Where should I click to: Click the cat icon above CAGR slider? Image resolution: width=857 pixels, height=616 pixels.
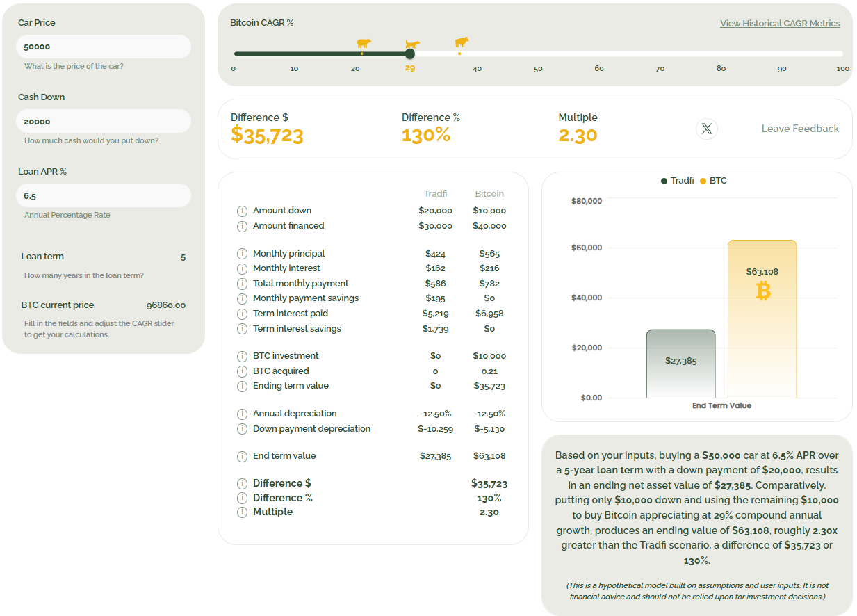(x=412, y=44)
